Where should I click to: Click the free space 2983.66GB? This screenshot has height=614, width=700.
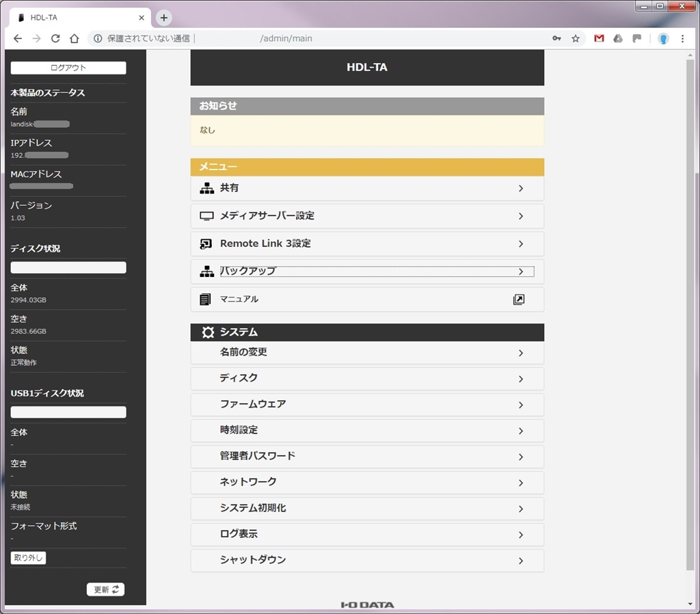(29, 332)
